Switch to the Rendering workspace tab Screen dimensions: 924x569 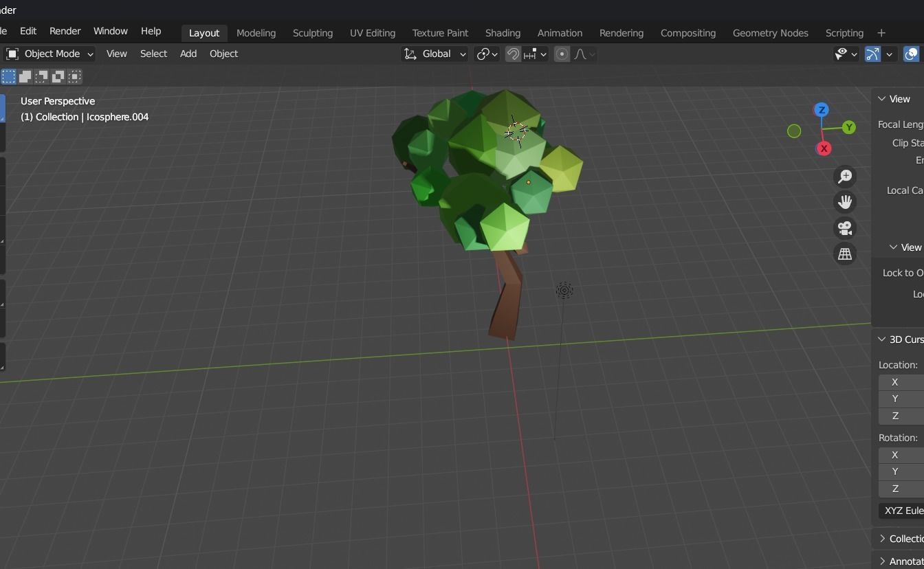pyautogui.click(x=621, y=33)
